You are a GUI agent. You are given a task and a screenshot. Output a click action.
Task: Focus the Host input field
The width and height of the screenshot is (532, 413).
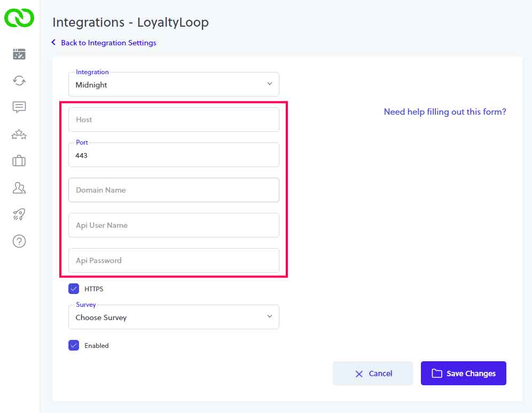(x=174, y=120)
